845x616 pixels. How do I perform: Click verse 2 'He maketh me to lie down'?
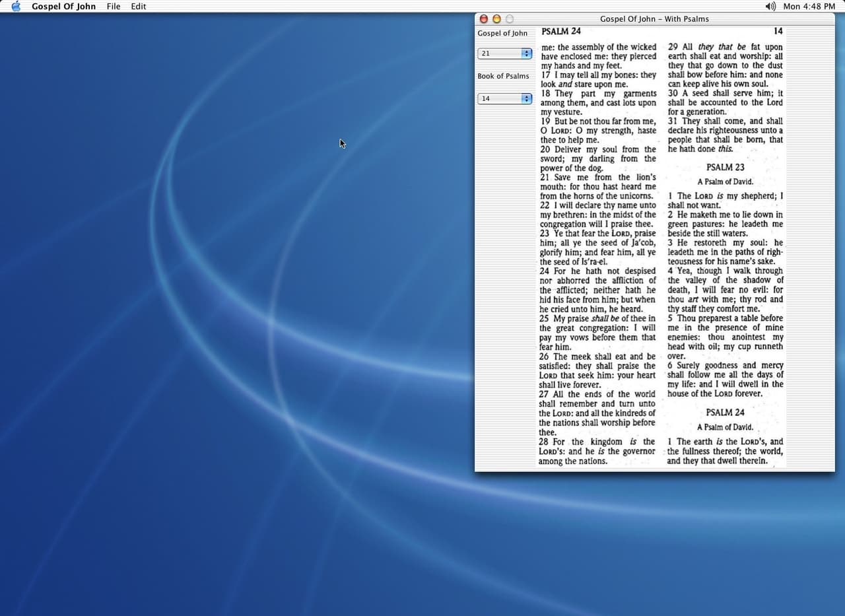click(x=726, y=224)
